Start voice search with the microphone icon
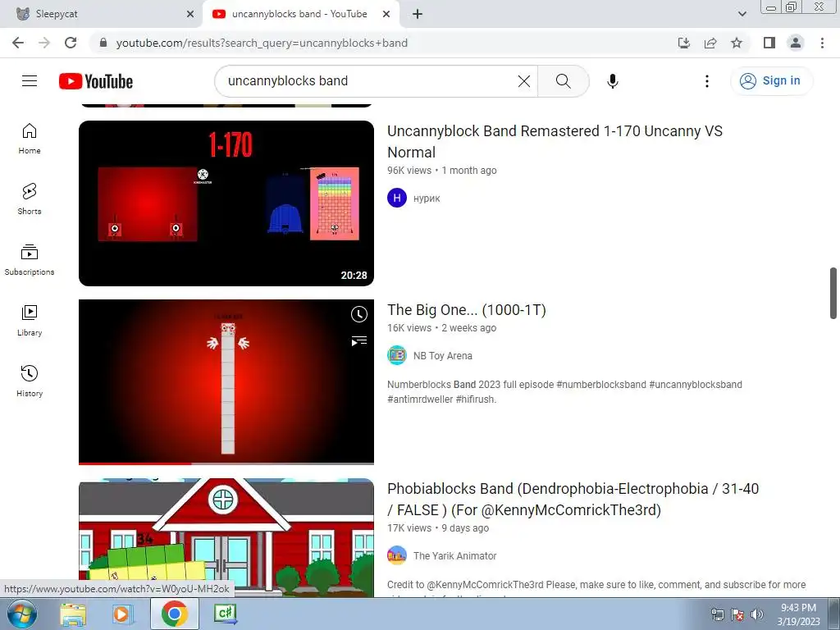 (x=612, y=81)
